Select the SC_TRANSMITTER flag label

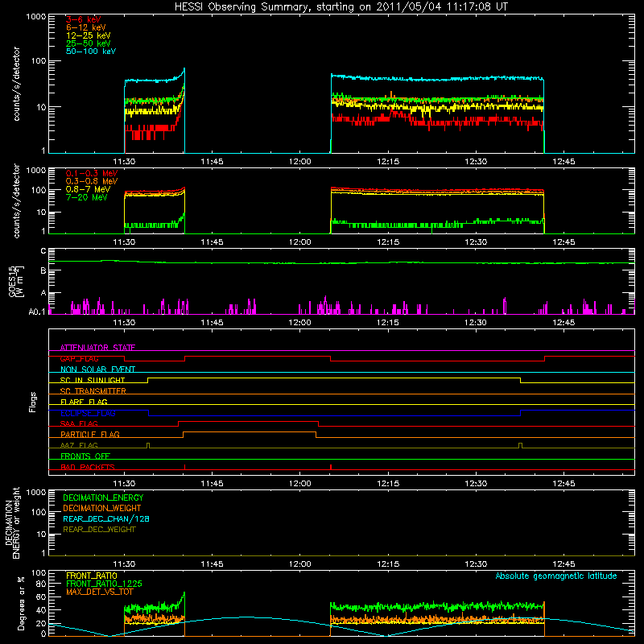(x=93, y=391)
